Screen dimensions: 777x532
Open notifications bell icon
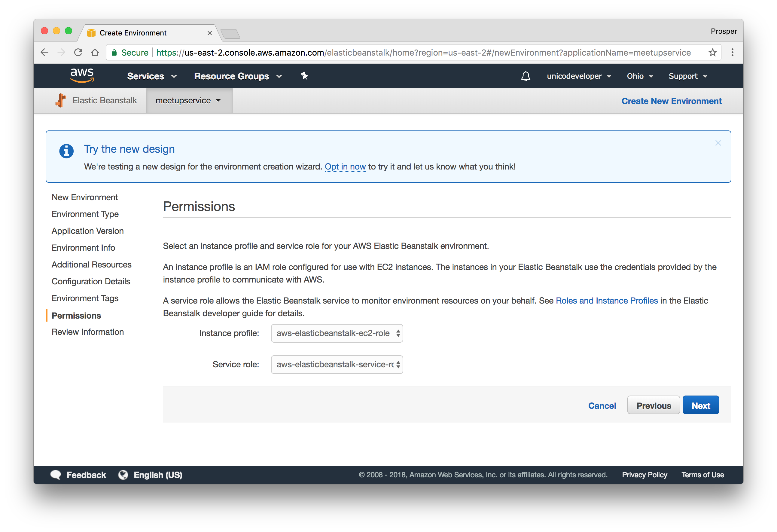click(x=526, y=76)
